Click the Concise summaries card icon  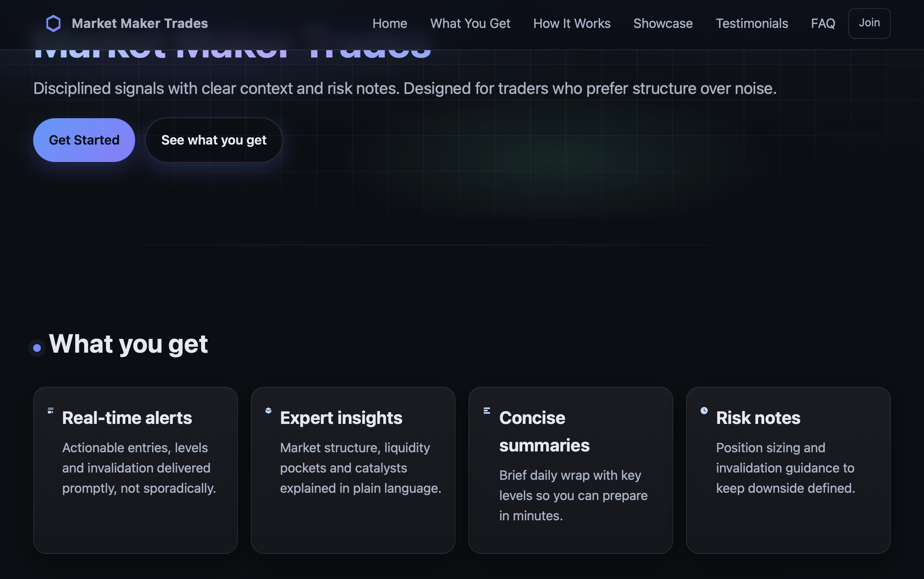pos(487,411)
